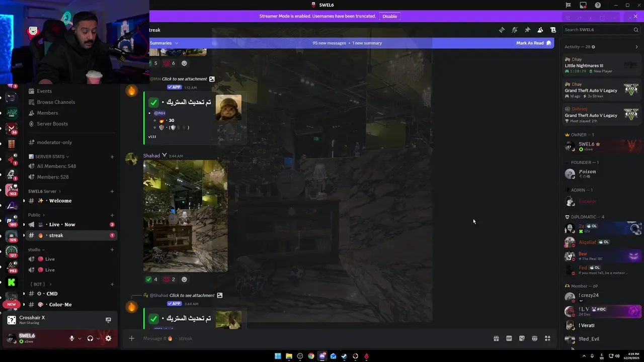Click Mark As Read button
Viewport: 644px width, 362px height.
click(534, 43)
